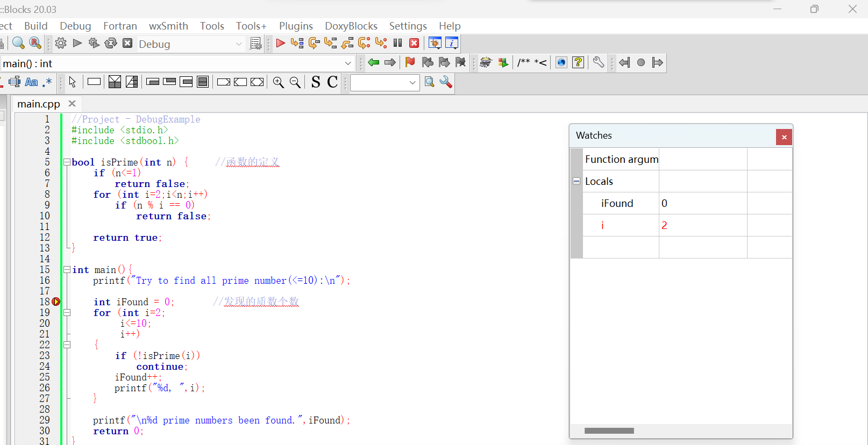868x445 pixels.
Task: Collapse the Locals tree node
Action: pyautogui.click(x=577, y=181)
